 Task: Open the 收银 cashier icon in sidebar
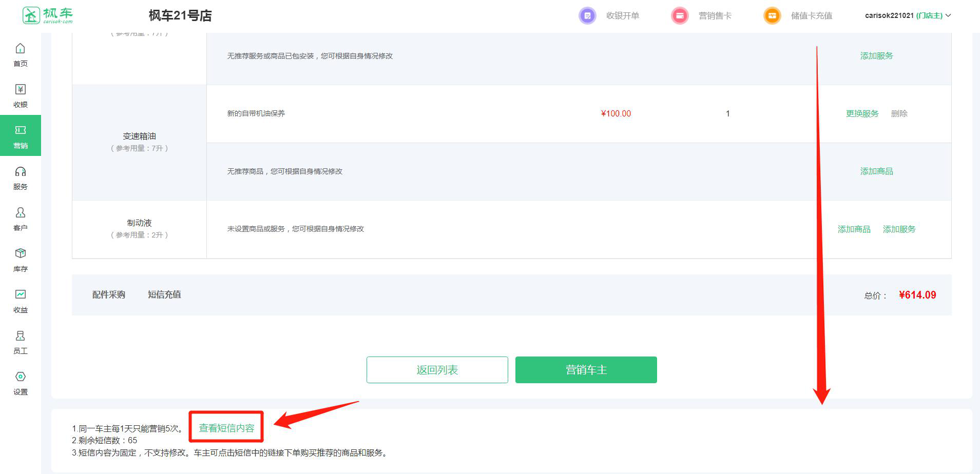pos(21,90)
